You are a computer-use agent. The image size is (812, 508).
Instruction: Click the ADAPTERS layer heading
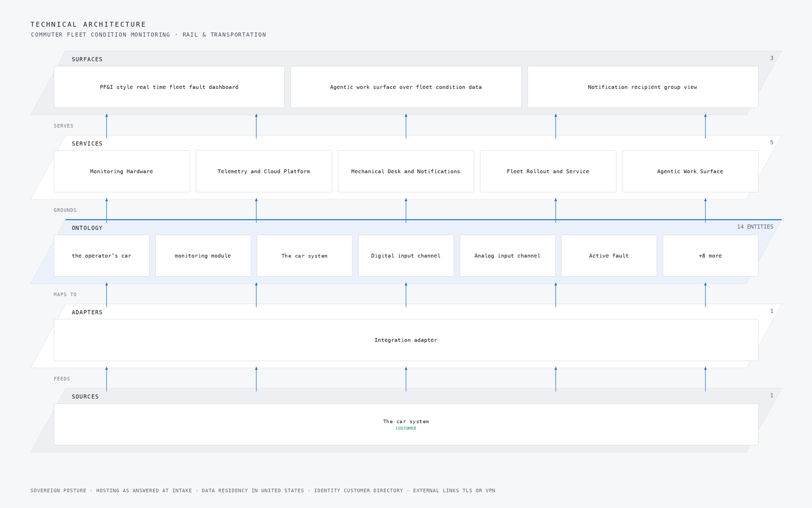click(87, 312)
